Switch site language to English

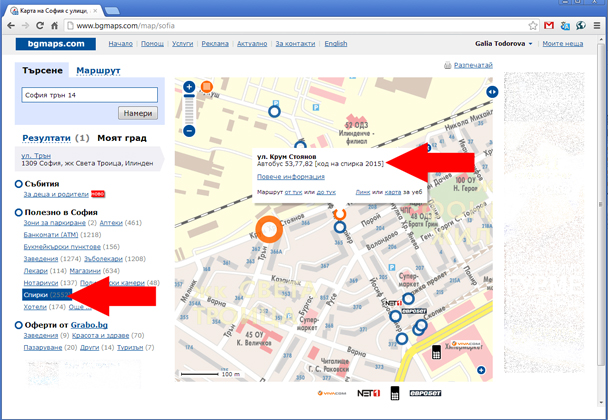pyautogui.click(x=336, y=44)
